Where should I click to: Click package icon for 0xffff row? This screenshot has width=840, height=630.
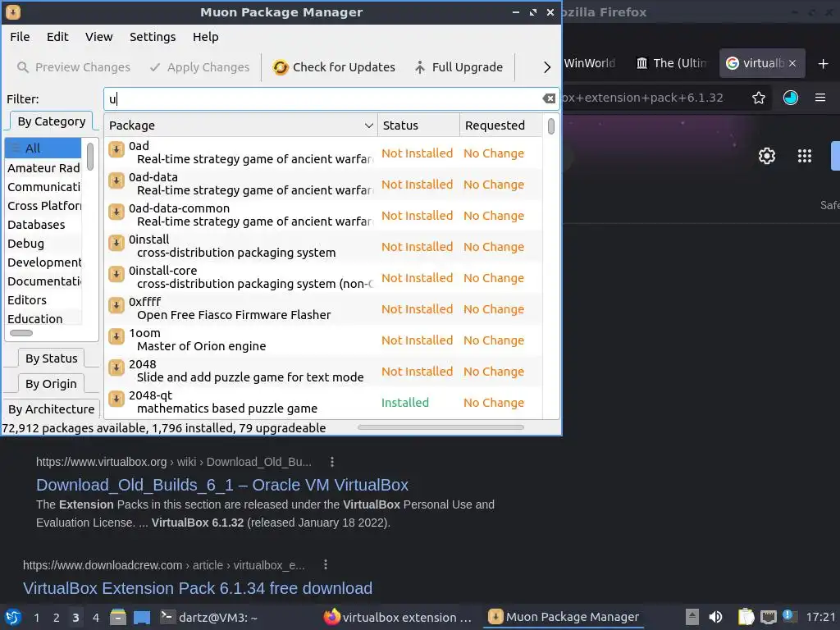(x=116, y=305)
